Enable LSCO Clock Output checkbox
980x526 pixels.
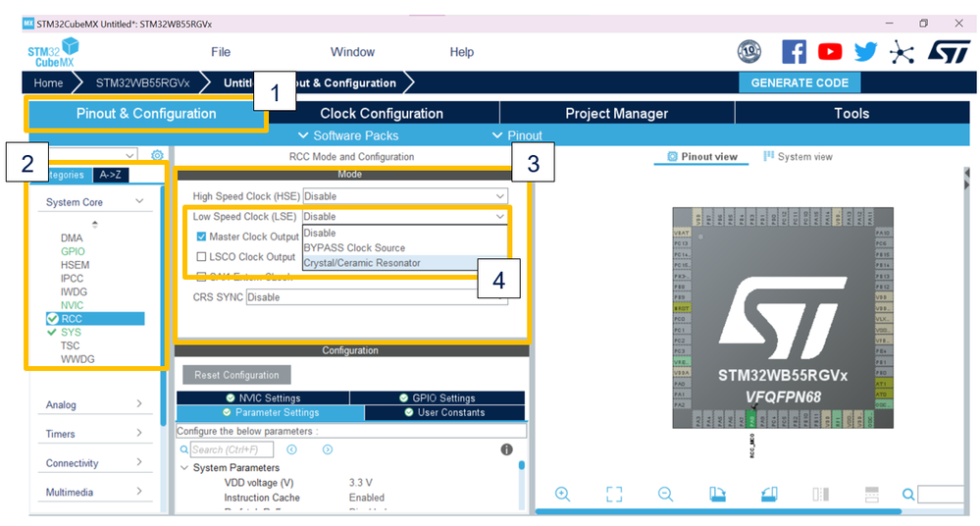[201, 256]
